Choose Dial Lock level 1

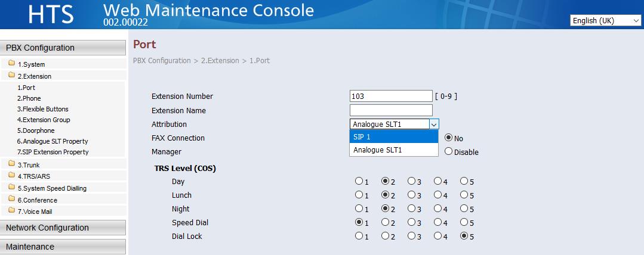(x=359, y=236)
